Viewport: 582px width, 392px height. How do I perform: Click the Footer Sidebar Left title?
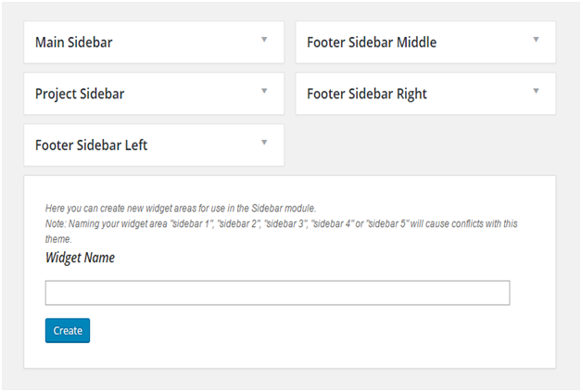click(91, 145)
